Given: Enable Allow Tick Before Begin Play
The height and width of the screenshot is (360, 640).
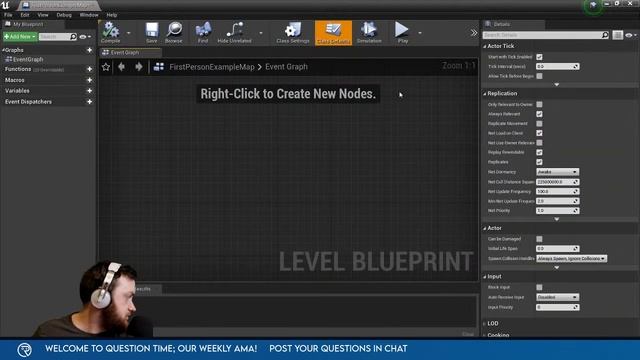Looking at the screenshot, I should point(539,76).
